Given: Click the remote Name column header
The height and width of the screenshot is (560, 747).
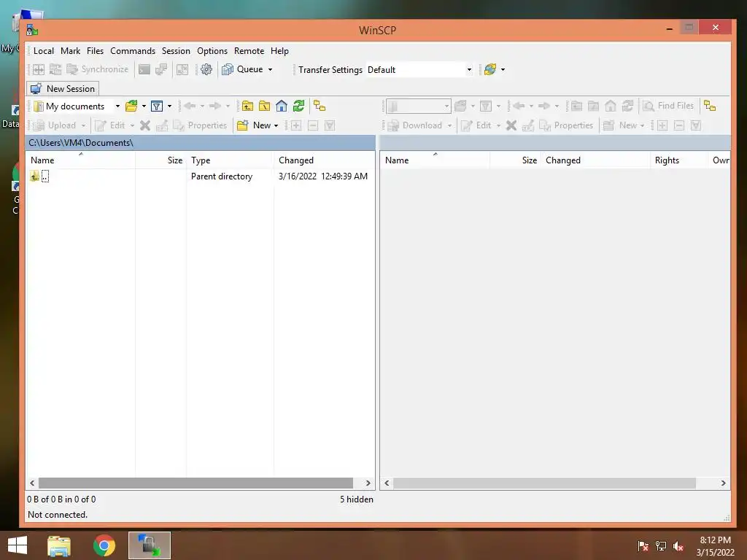Looking at the screenshot, I should pyautogui.click(x=435, y=160).
